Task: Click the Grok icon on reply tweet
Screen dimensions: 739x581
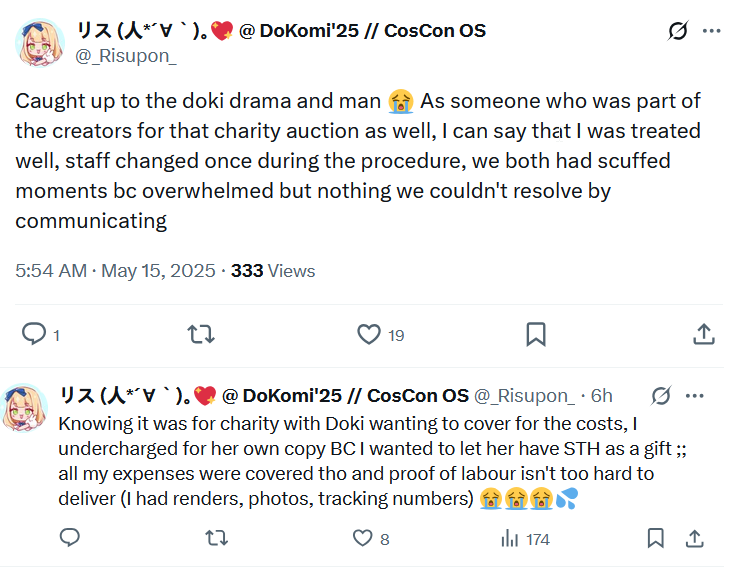Action: click(x=661, y=396)
